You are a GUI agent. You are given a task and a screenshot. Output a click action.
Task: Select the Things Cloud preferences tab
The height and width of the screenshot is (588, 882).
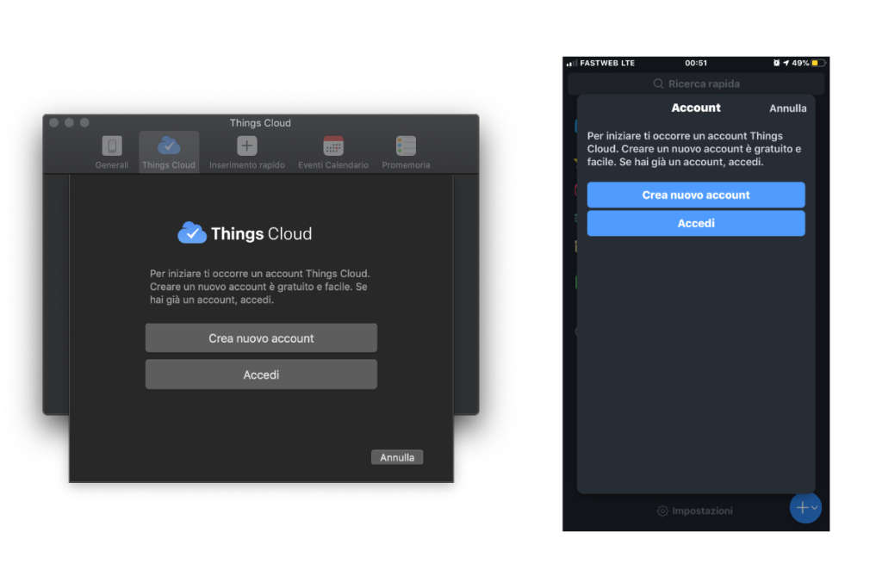coord(169,152)
